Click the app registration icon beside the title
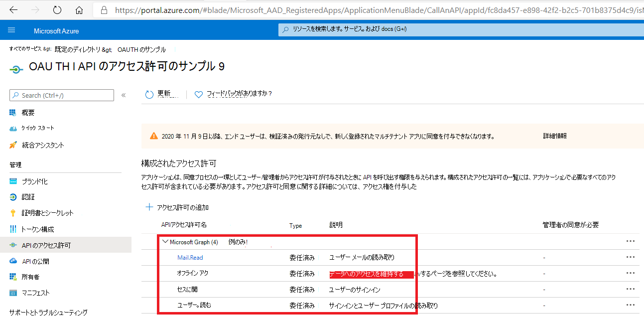Image resolution: width=644 pixels, height=318 pixels. point(16,69)
